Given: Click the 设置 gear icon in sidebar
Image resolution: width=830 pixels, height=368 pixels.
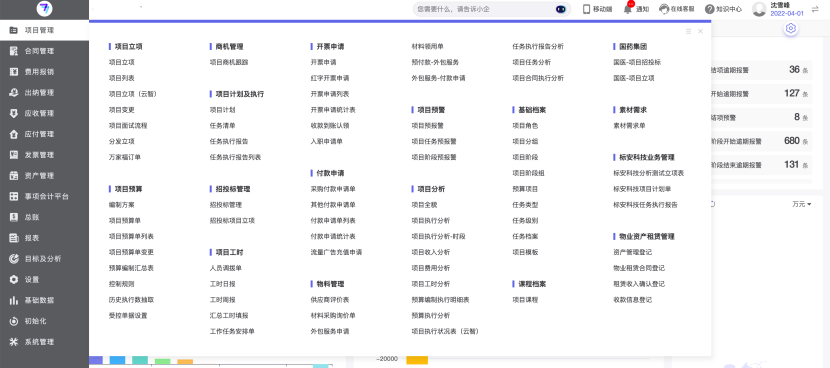Looking at the screenshot, I should click(14, 279).
